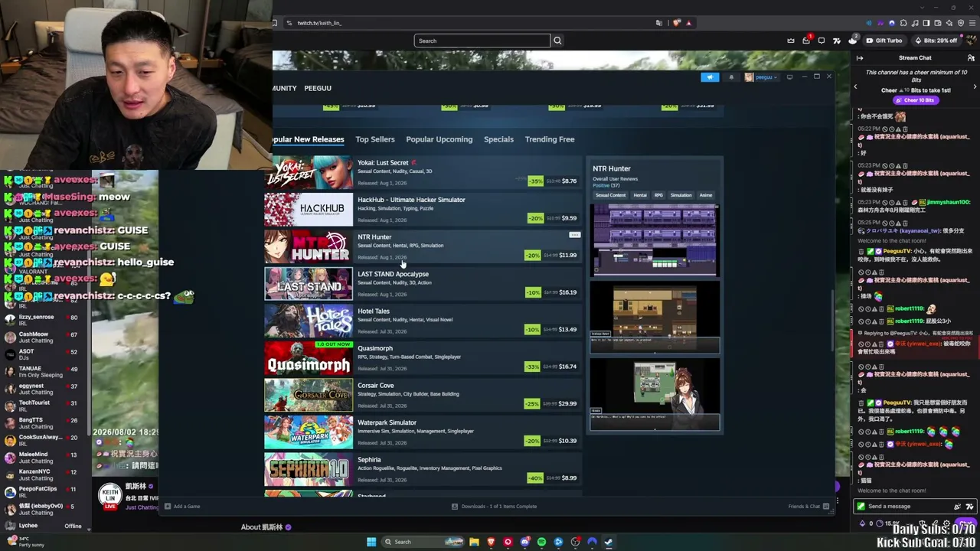Click the RPG tag in preview panel
The height and width of the screenshot is (551, 980).
(x=658, y=195)
